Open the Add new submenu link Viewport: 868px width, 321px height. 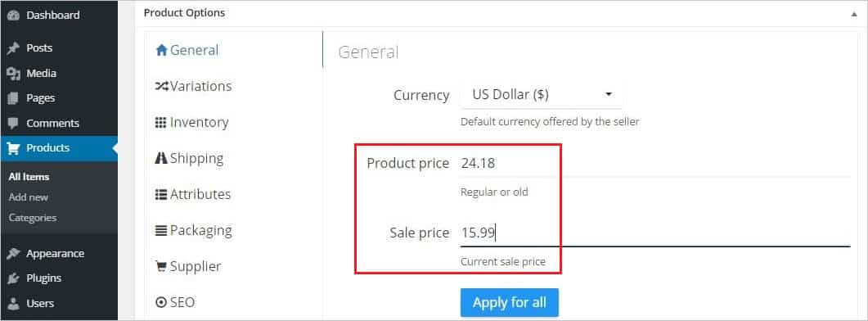pos(29,197)
